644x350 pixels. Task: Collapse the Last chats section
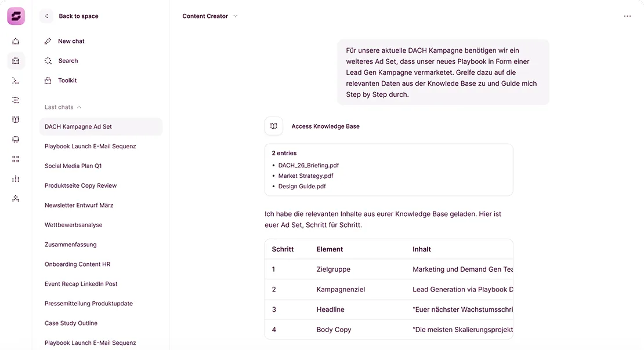pos(79,107)
